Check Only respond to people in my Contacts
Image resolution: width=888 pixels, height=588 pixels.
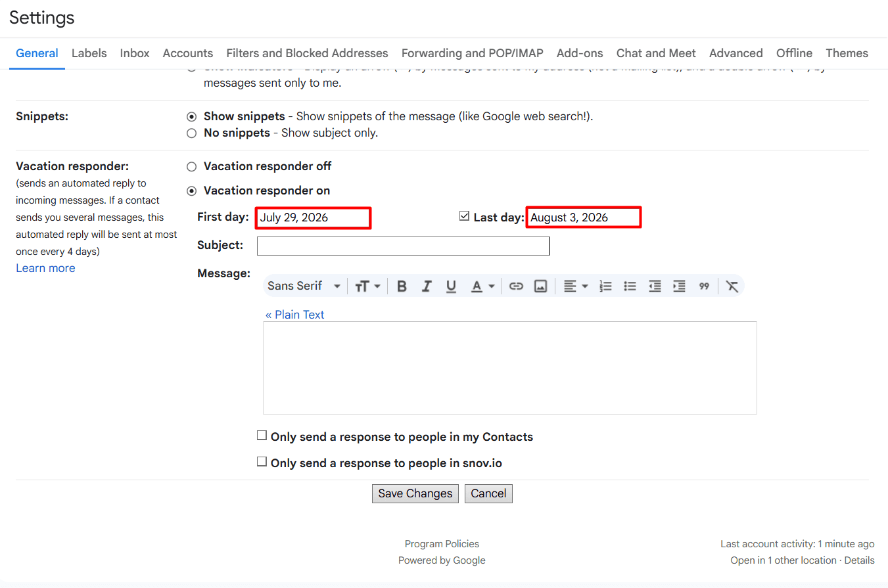pos(262,436)
